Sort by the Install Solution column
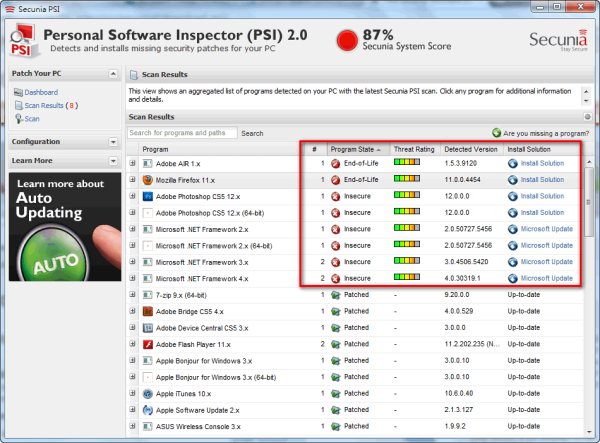The width and height of the screenshot is (600, 443). (x=543, y=149)
